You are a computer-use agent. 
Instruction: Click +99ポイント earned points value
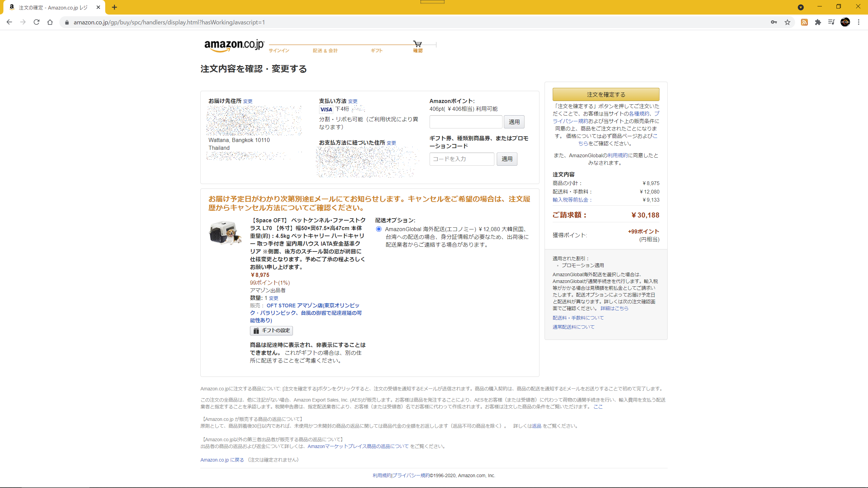point(644,231)
